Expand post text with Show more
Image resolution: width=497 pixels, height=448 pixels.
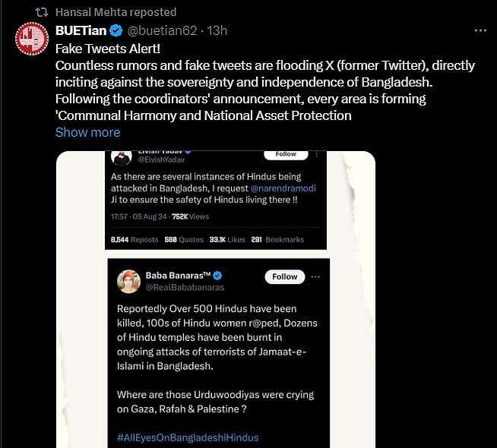(87, 132)
